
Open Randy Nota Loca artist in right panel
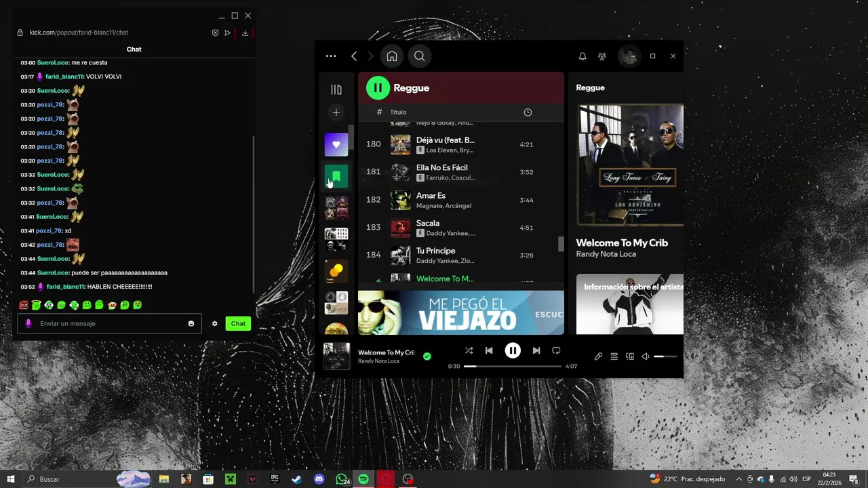tap(608, 254)
